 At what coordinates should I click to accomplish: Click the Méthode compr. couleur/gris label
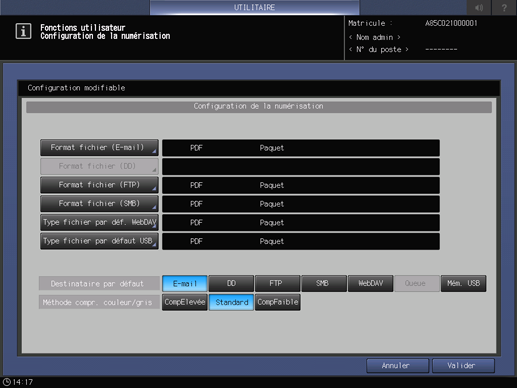pos(99,302)
